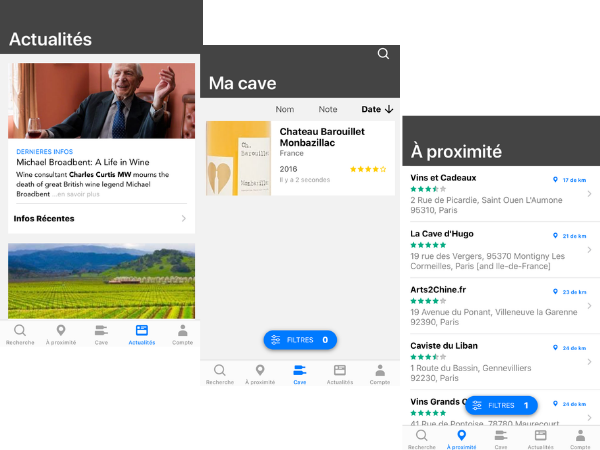Open Infos Récentes section label
Image resolution: width=600 pixels, height=450 pixels.
(44, 218)
